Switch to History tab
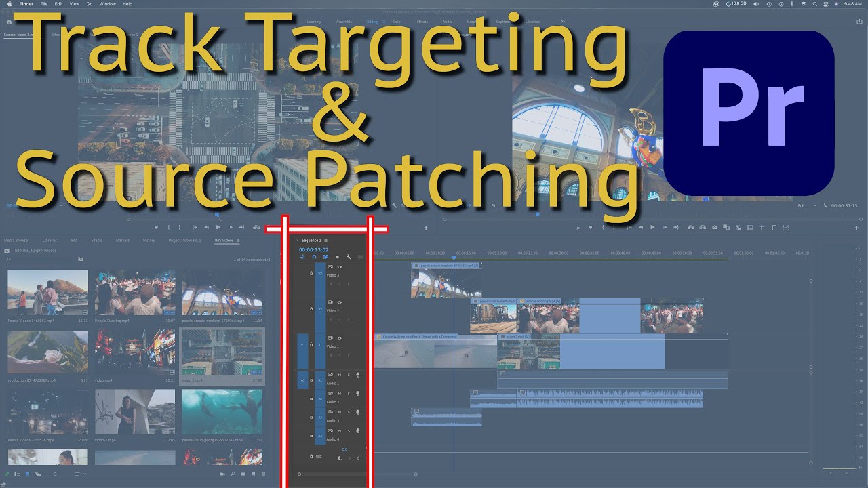 [x=149, y=240]
